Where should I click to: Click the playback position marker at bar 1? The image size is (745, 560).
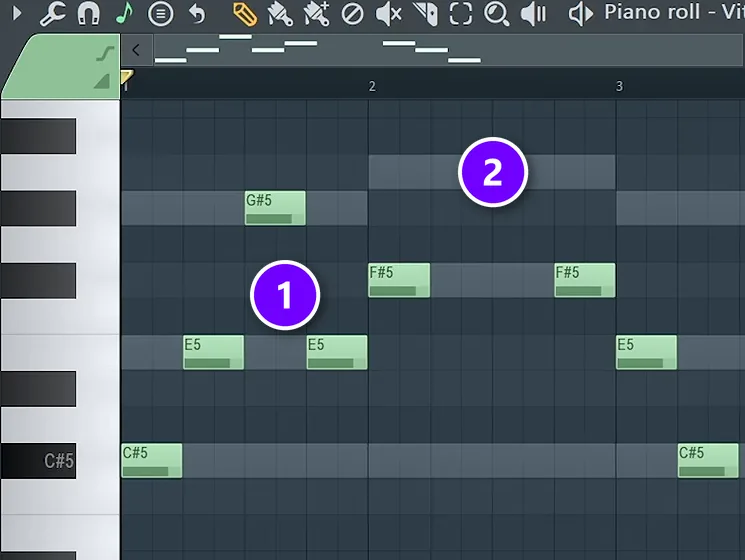[x=127, y=76]
